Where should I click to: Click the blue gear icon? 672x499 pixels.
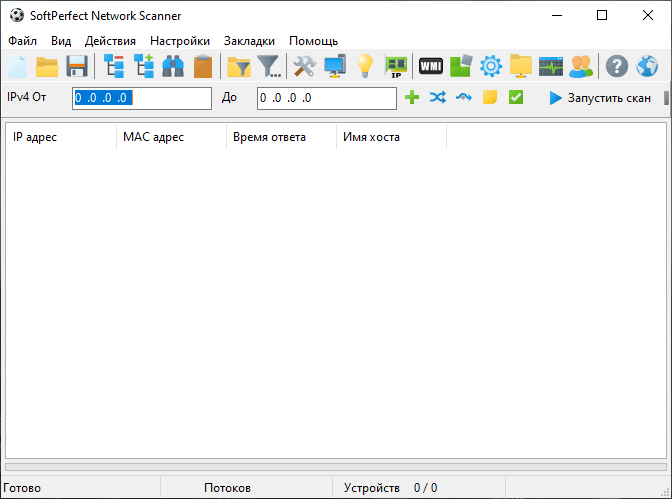click(x=491, y=66)
